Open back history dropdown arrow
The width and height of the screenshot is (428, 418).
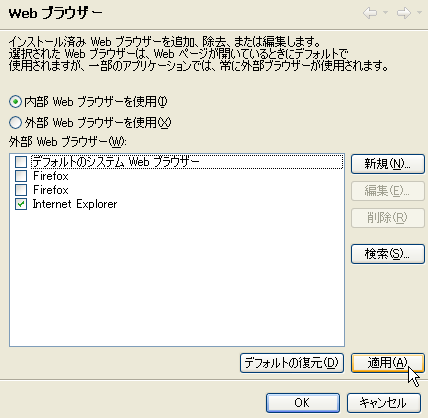pyautogui.click(x=385, y=13)
